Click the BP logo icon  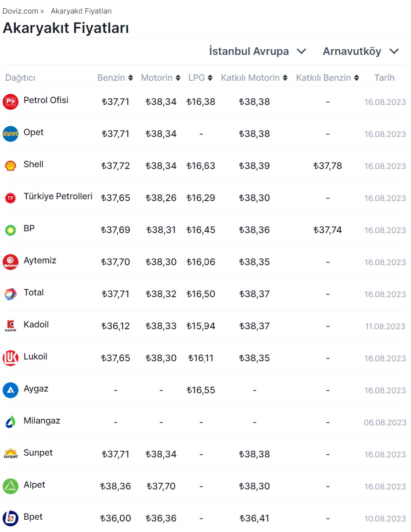[11, 230]
